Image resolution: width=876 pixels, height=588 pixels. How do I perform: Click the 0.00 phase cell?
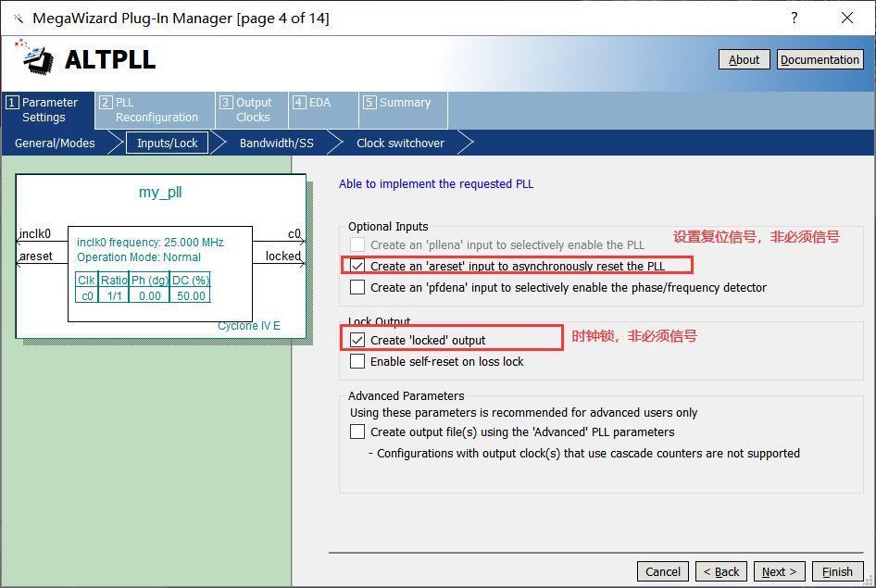150,296
